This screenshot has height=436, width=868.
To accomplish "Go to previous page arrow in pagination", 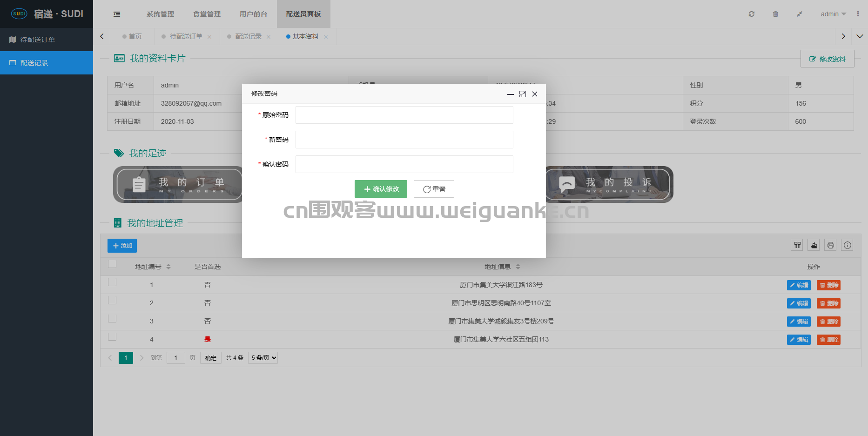I will click(x=110, y=358).
